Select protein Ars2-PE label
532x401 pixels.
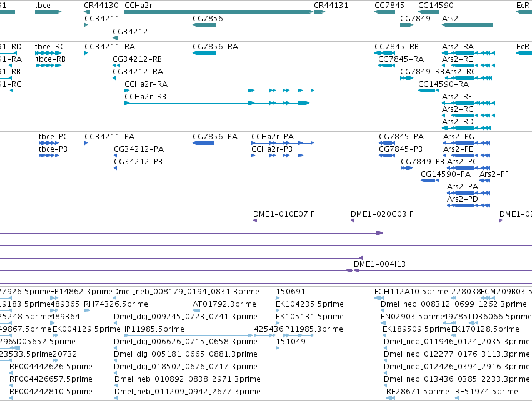[458, 149]
